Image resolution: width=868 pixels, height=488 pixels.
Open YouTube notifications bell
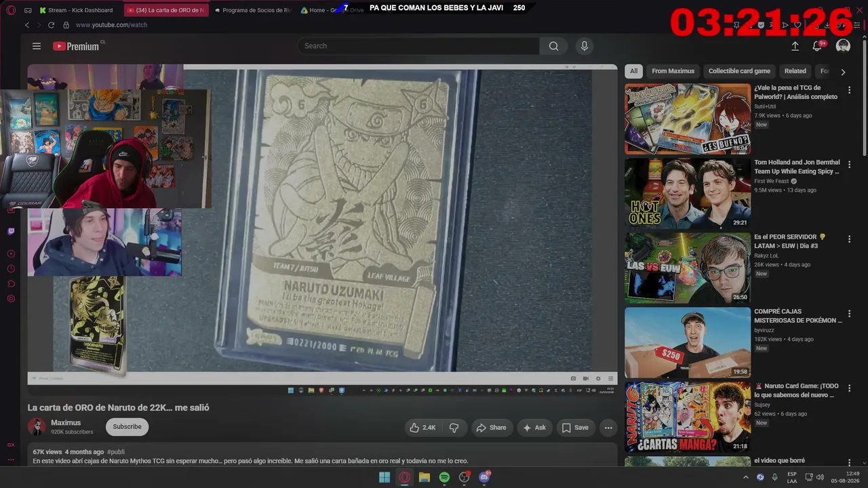(x=817, y=46)
